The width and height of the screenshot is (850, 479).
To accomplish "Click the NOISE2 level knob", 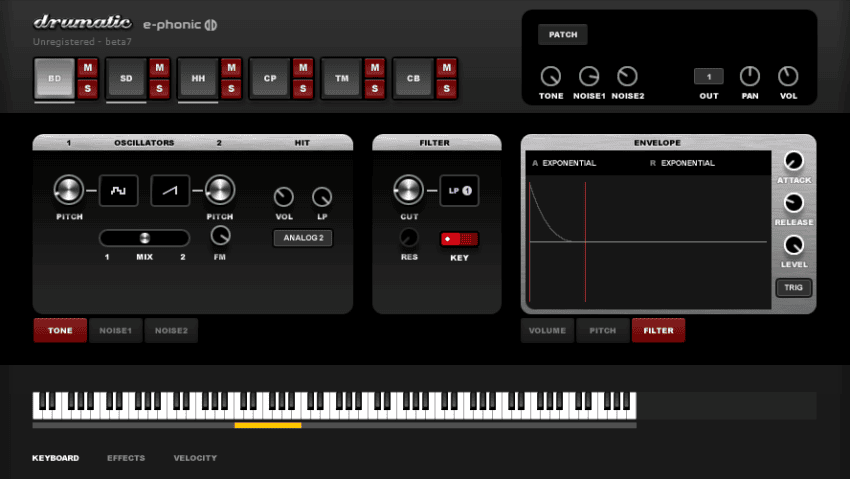I will pos(627,76).
